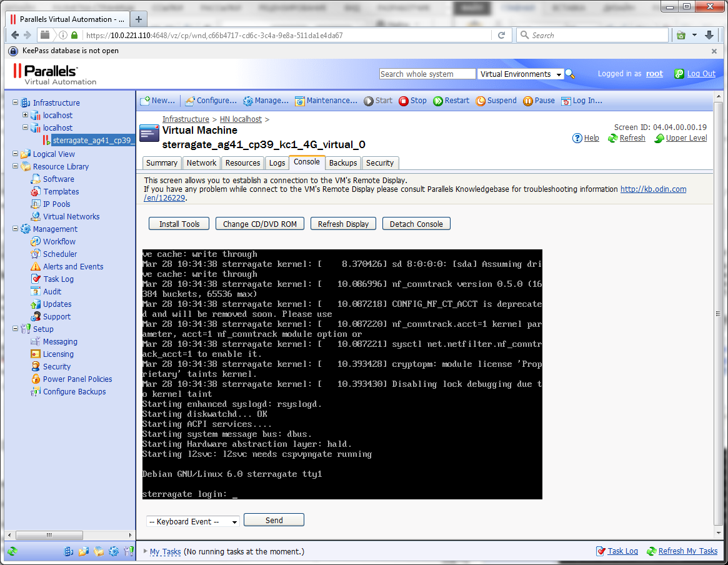Send the selected keyboard event
Image resolution: width=728 pixels, height=565 pixels.
[x=274, y=521]
